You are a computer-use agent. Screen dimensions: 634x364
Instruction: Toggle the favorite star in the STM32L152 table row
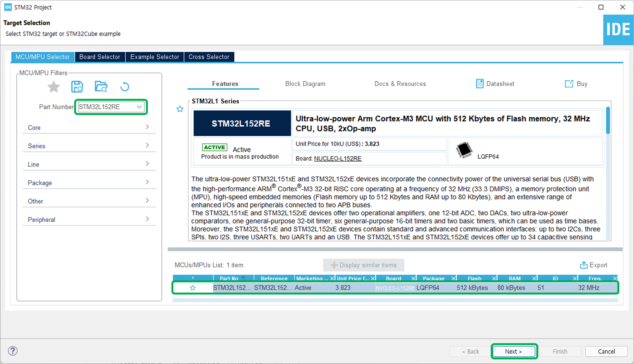(193, 288)
